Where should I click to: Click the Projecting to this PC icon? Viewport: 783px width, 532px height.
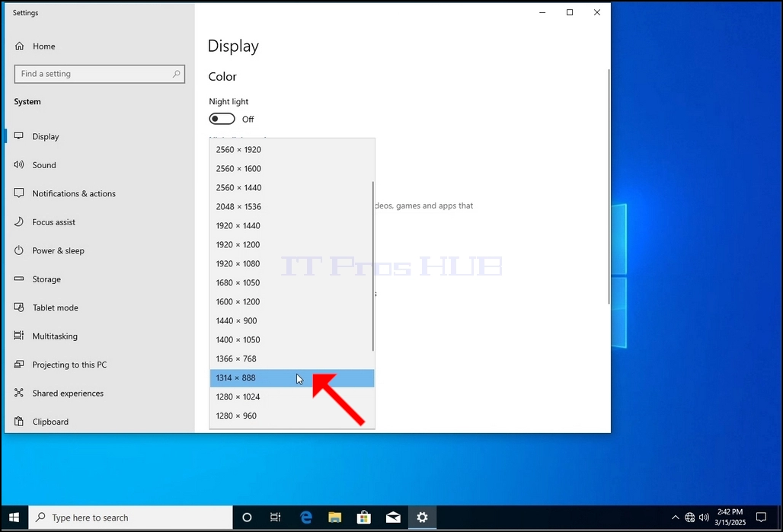[x=19, y=365]
